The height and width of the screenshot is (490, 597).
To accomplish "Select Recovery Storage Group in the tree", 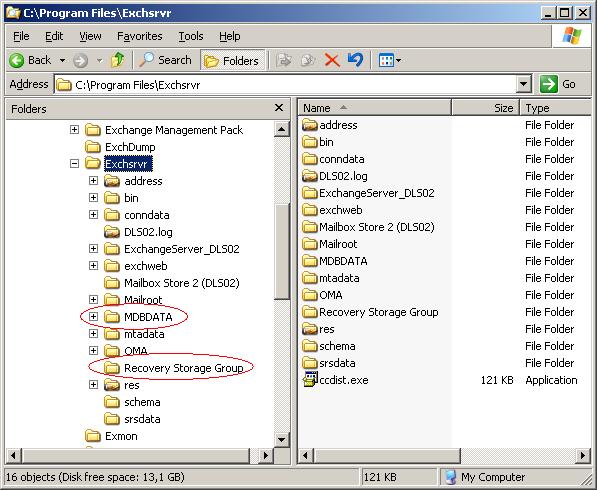I will click(x=184, y=368).
